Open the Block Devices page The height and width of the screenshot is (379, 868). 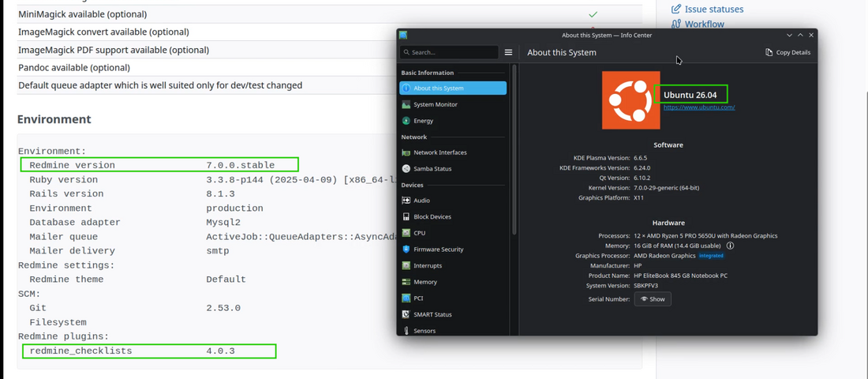tap(453, 216)
